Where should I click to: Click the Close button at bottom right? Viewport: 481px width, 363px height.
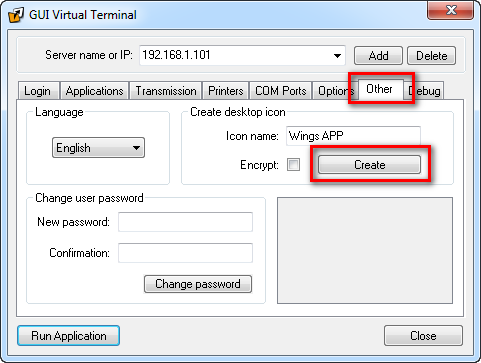(423, 336)
